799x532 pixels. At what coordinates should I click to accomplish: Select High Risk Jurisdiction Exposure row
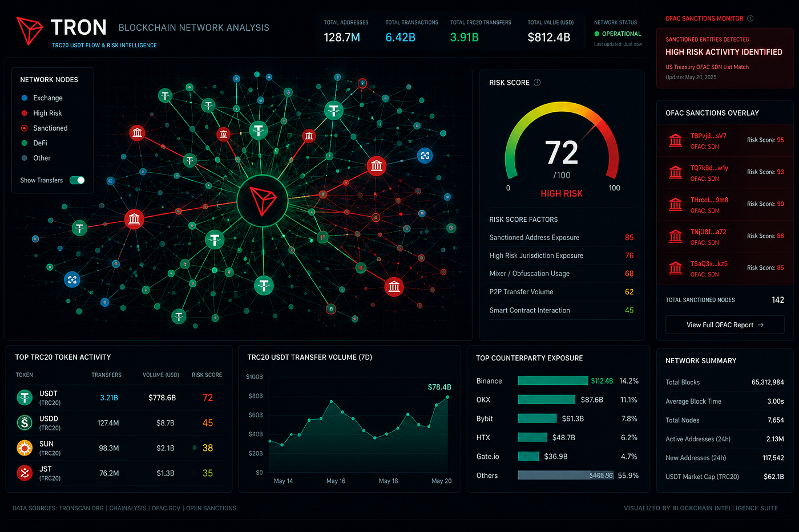click(562, 255)
